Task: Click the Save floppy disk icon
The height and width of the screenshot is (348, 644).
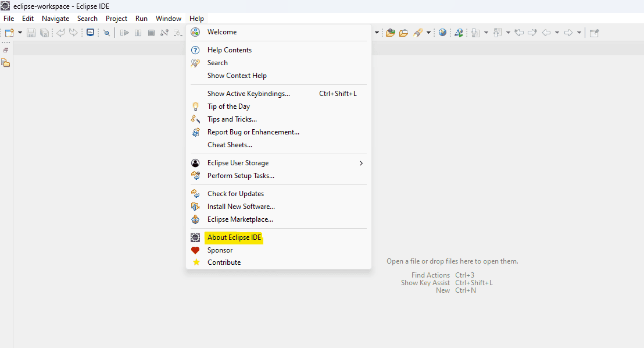Action: (x=31, y=33)
